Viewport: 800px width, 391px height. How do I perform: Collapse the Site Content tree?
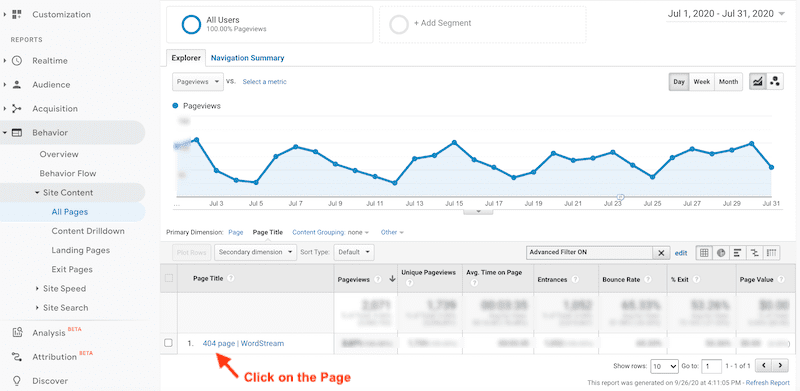coord(37,193)
